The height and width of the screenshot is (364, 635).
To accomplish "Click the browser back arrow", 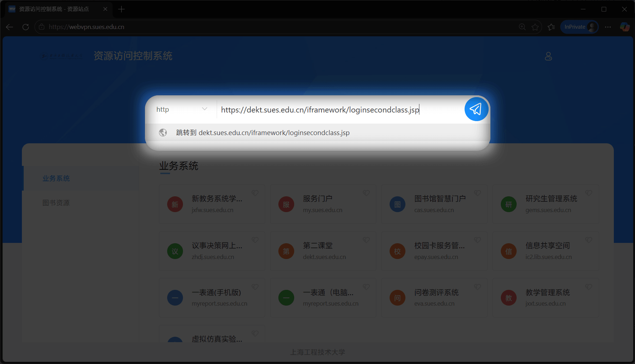I will [x=10, y=27].
